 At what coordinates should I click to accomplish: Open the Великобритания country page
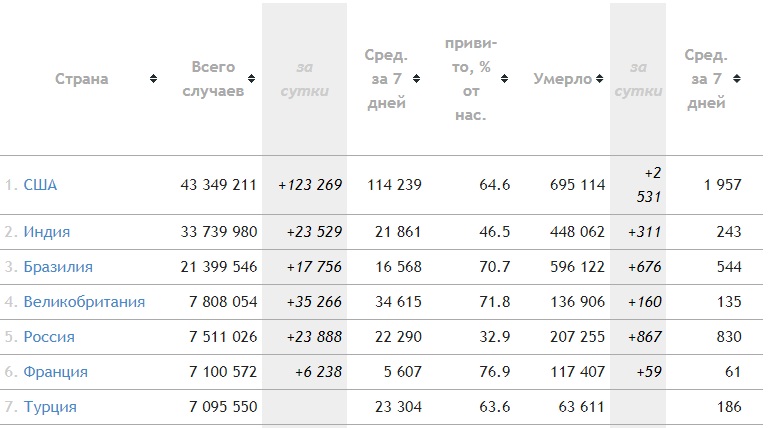pos(84,302)
